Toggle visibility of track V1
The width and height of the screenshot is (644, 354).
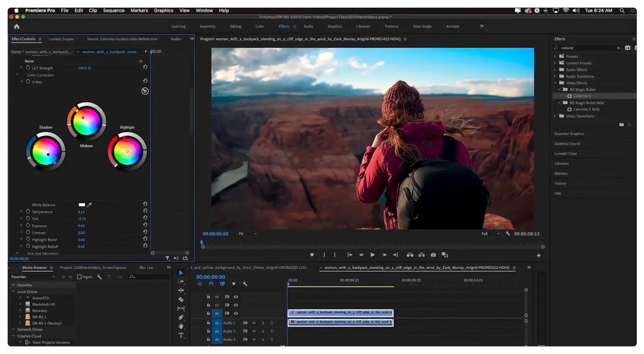pos(236,313)
